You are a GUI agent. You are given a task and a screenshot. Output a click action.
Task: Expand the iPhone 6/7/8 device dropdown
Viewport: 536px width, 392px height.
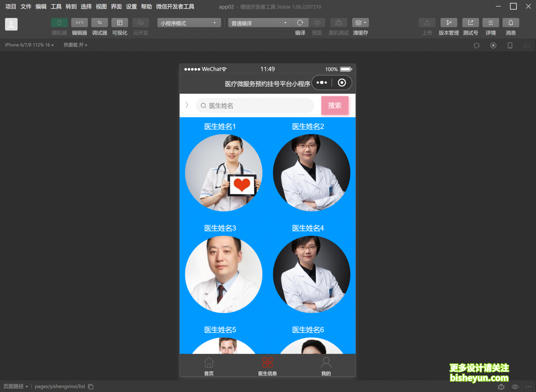coord(29,45)
